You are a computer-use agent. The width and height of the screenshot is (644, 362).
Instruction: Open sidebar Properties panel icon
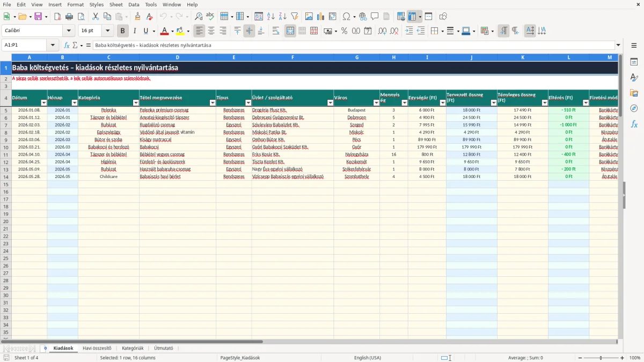[634, 62]
